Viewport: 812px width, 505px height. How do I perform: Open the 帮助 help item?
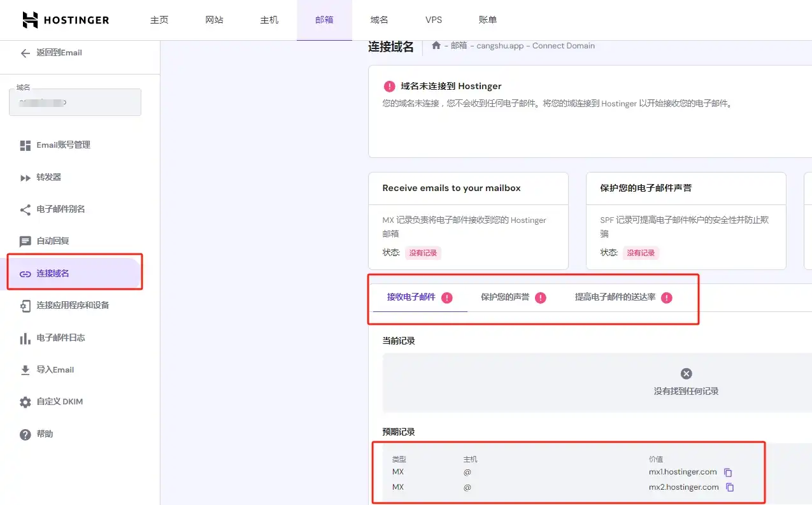(x=25, y=434)
